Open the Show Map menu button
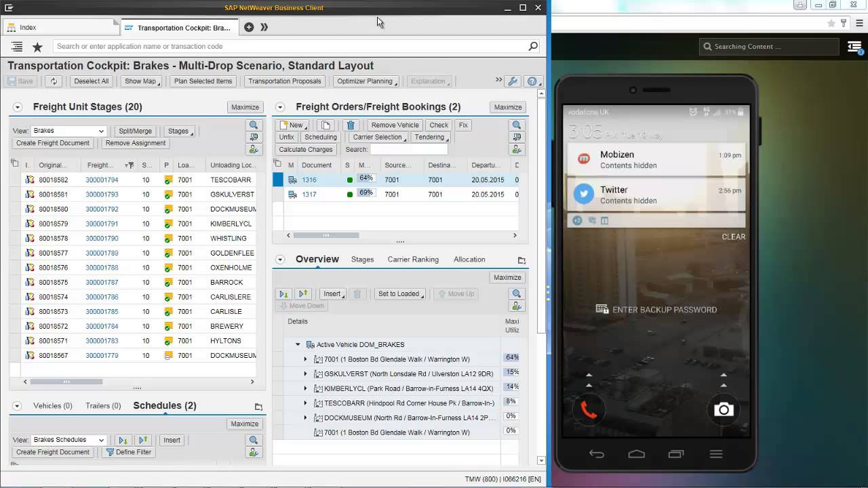 click(142, 81)
